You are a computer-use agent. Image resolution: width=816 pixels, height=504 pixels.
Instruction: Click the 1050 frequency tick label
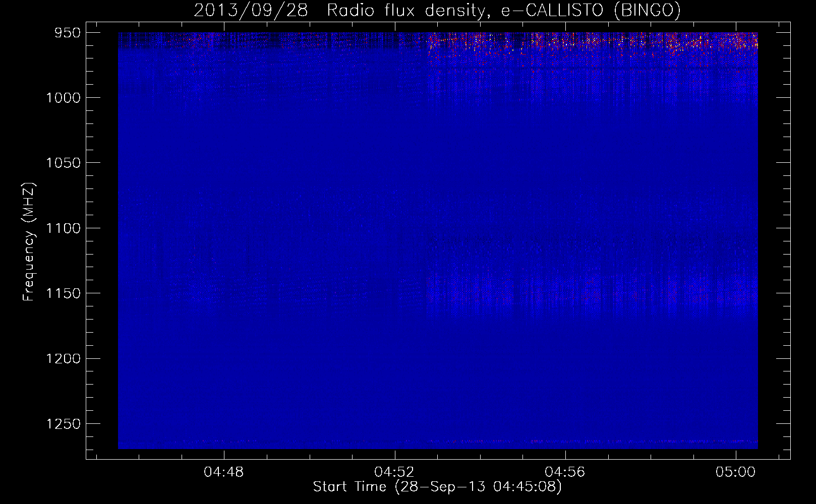point(63,163)
